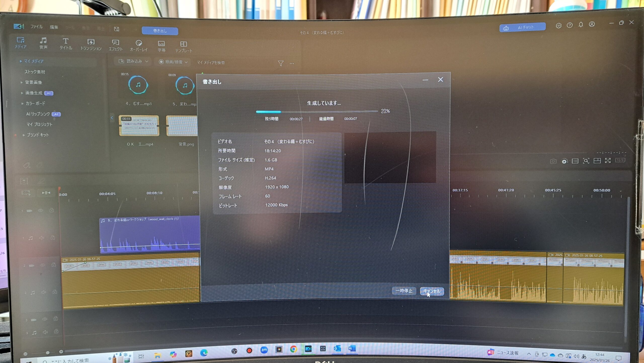Screen dimensions: 644x363
Task: Click the preview list display icon
Action: click(575, 161)
